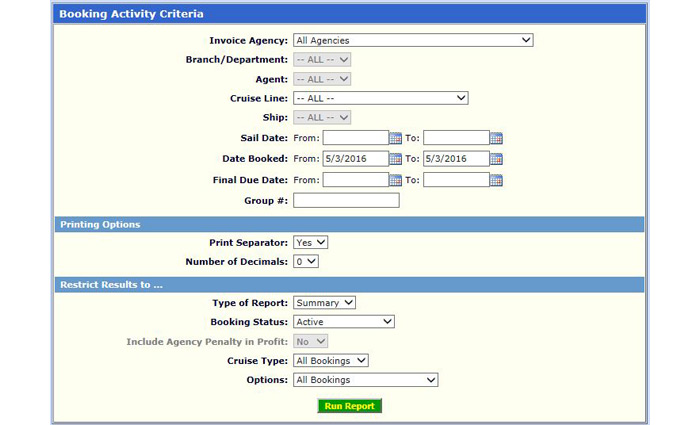Open calendar for Date Booked From

395,159
